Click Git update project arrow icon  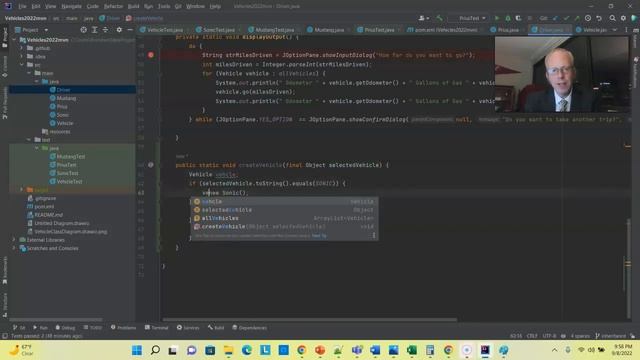pos(555,18)
